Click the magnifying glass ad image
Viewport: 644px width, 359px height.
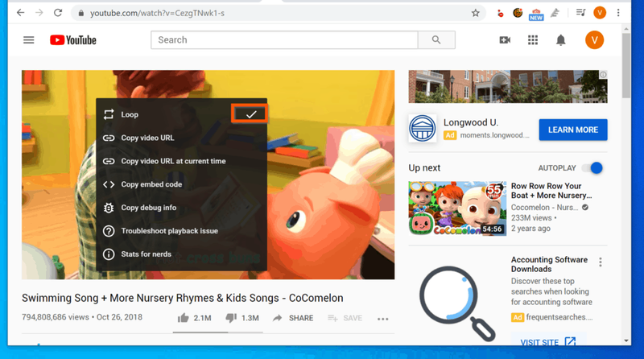pyautogui.click(x=457, y=303)
